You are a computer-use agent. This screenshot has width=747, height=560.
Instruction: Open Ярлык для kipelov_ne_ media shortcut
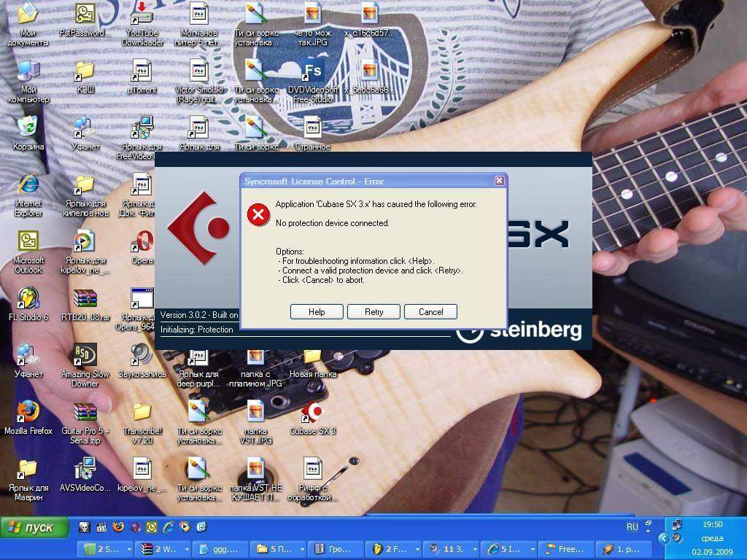tap(85, 252)
